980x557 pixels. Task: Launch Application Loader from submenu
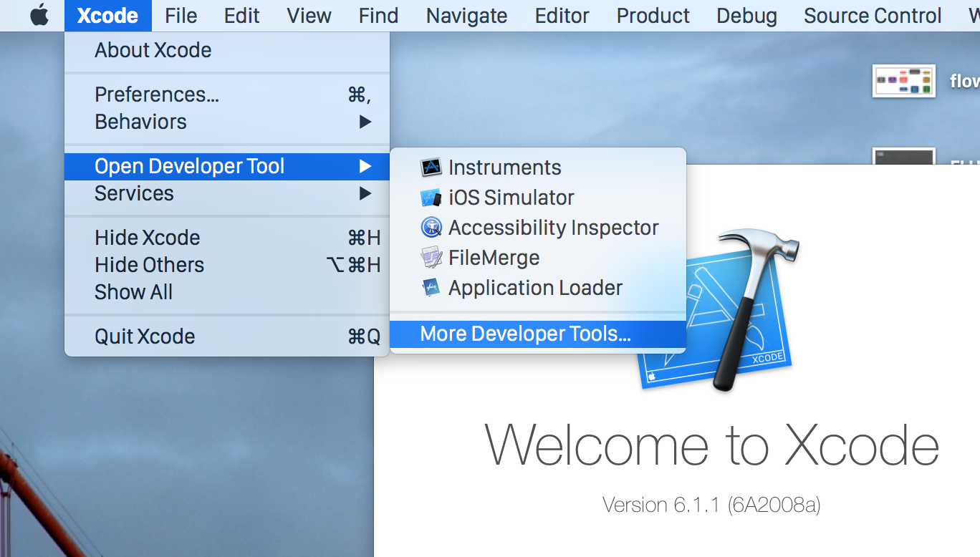pos(538,288)
